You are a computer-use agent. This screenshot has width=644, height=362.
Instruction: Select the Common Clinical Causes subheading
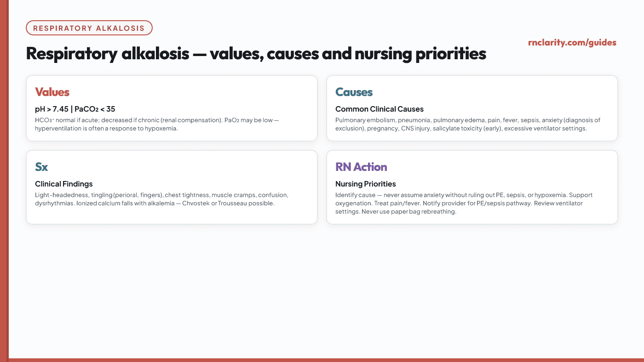[379, 109]
